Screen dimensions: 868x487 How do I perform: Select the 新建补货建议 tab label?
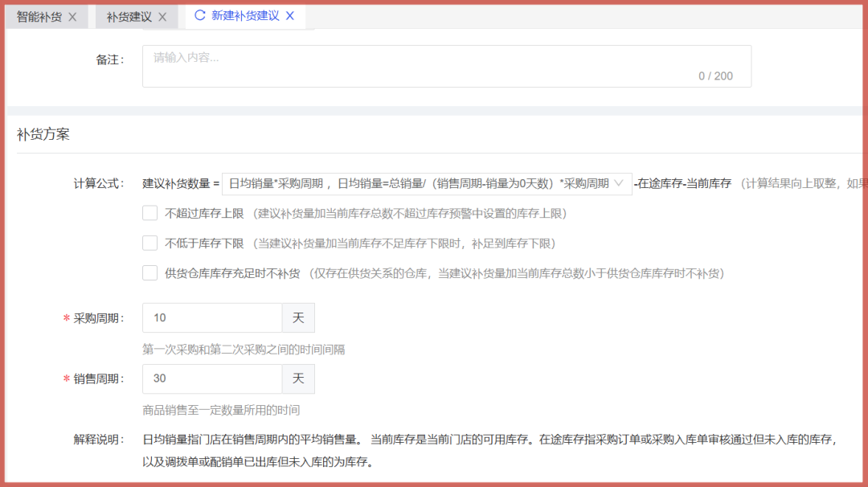point(245,16)
